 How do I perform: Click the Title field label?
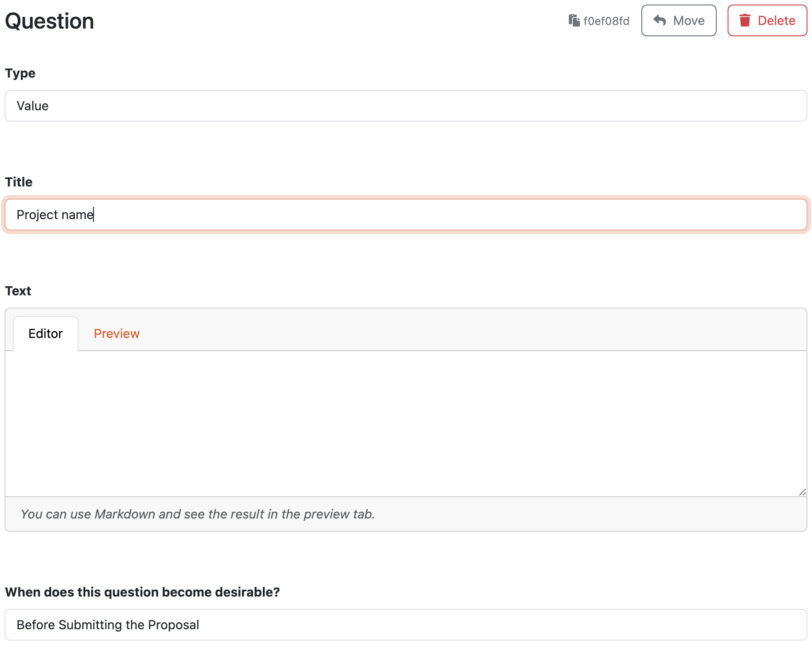coord(19,182)
